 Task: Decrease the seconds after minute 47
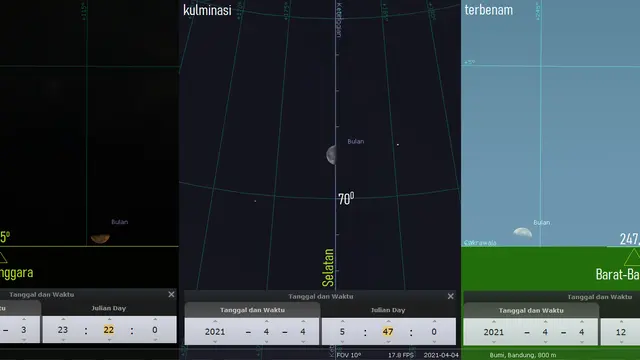tap(434, 342)
